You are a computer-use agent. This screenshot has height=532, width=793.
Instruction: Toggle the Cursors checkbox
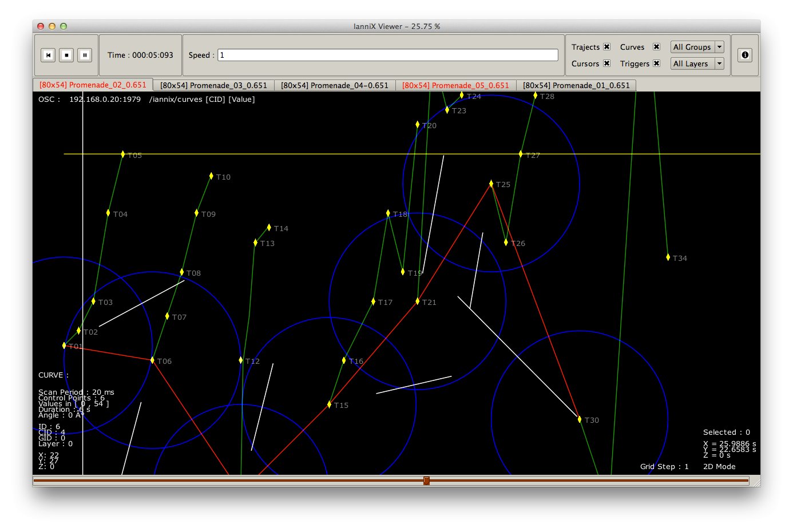point(607,63)
